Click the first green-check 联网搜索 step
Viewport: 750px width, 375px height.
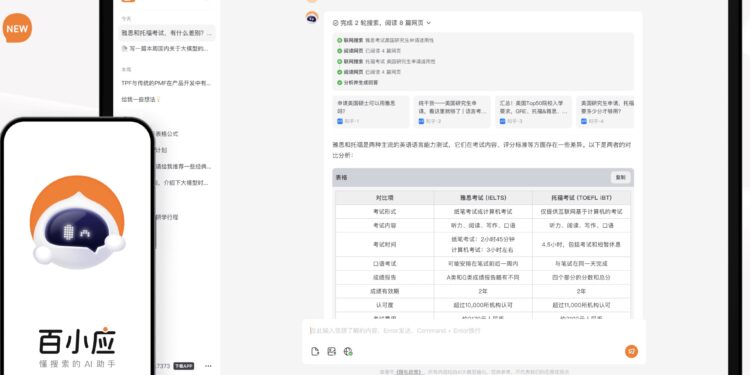coord(385,41)
